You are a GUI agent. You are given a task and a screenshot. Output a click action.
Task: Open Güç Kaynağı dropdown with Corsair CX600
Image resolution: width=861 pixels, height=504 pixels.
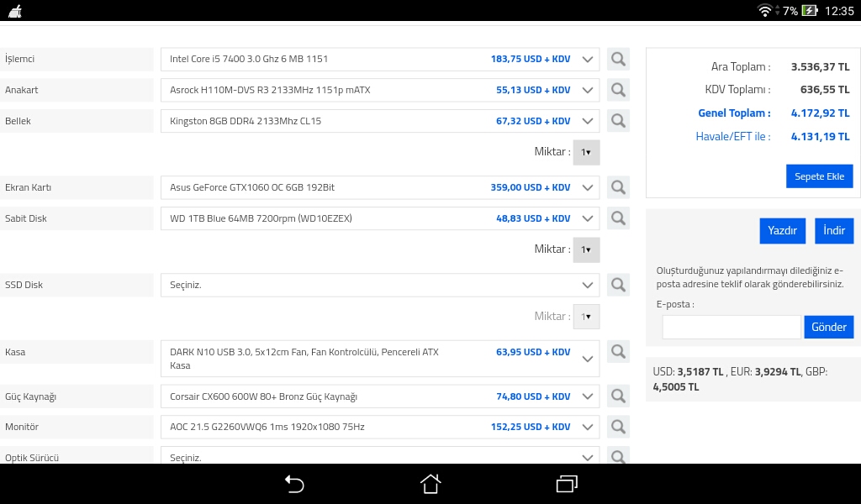pos(380,396)
